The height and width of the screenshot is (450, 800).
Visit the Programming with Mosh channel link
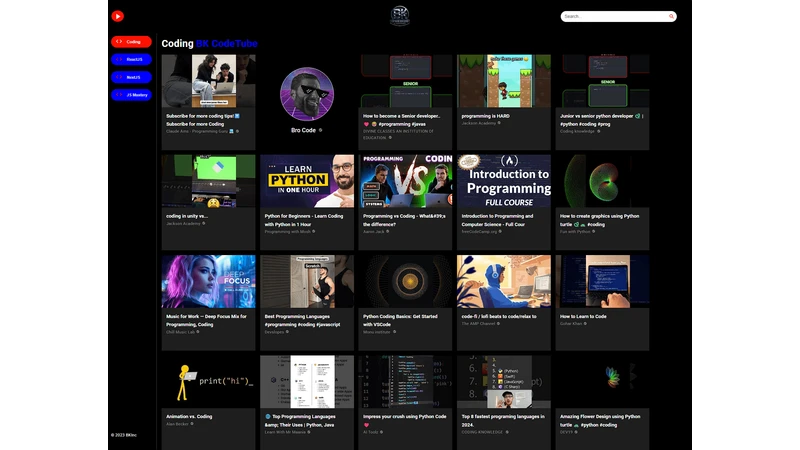(290, 231)
